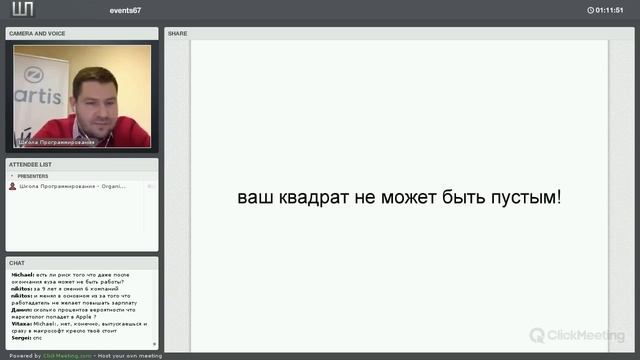Click Sergei's chat message 'спс'
640x360 pixels.
click(27, 338)
